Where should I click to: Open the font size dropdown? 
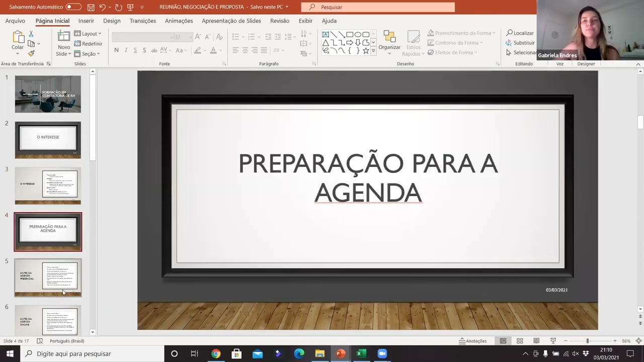tap(190, 37)
